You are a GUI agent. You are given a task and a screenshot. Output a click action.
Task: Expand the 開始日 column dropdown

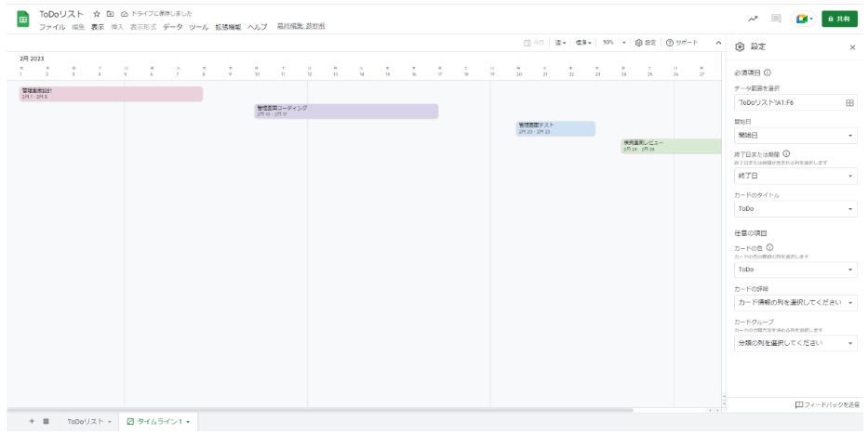point(795,136)
